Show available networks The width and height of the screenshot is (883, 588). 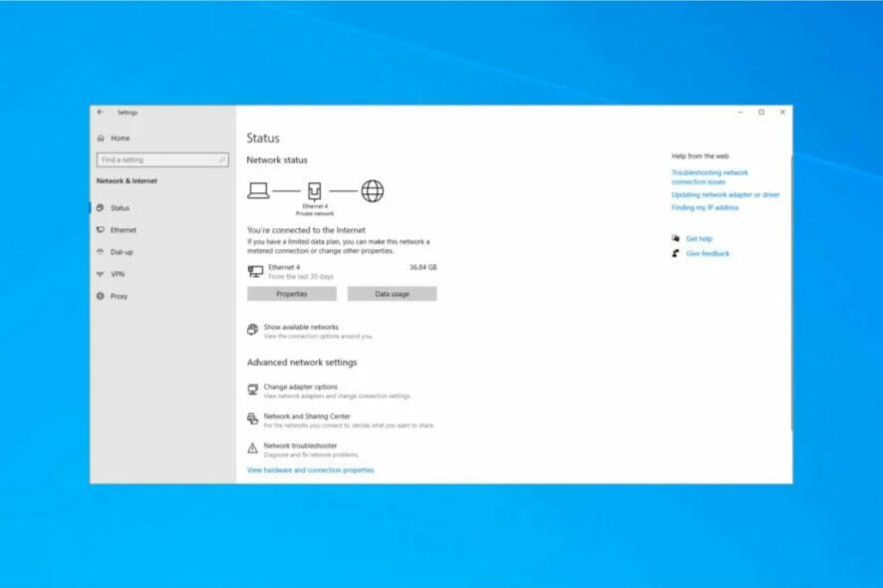point(301,327)
